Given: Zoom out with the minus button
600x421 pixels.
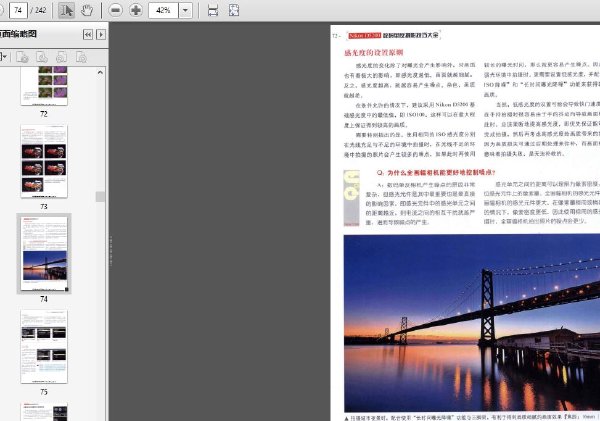Looking at the screenshot, I should (x=115, y=10).
